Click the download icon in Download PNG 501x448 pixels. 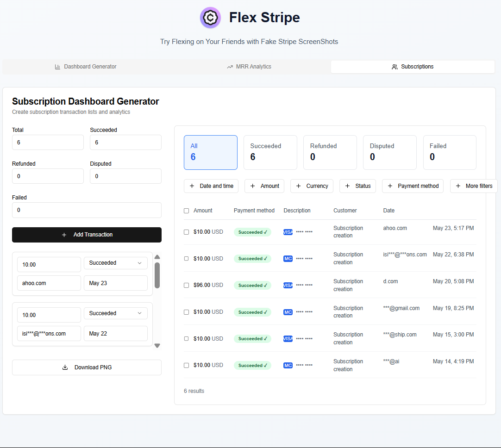[65, 367]
